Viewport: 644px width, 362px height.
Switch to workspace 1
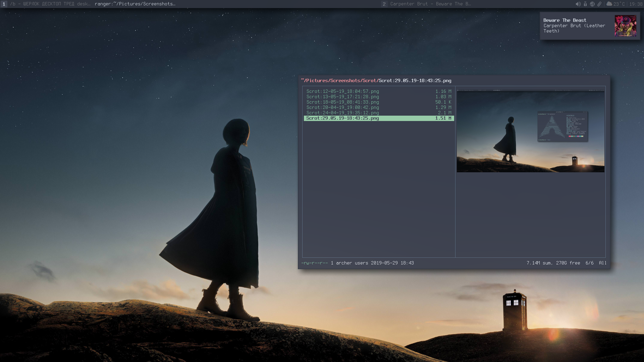(4, 4)
